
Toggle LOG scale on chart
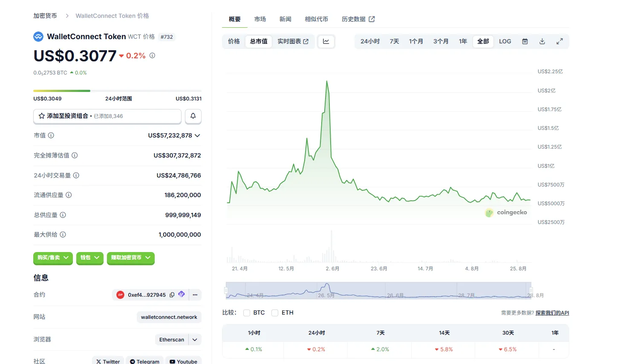tap(505, 41)
